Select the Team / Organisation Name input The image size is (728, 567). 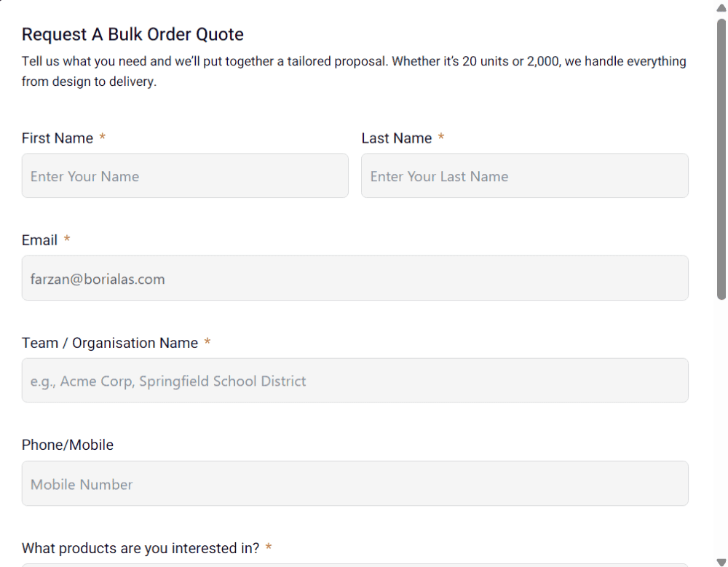tap(355, 380)
